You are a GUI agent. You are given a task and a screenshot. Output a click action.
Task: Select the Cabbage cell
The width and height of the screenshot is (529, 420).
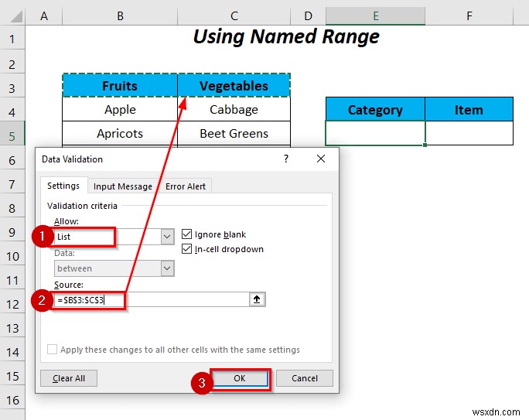pos(234,109)
